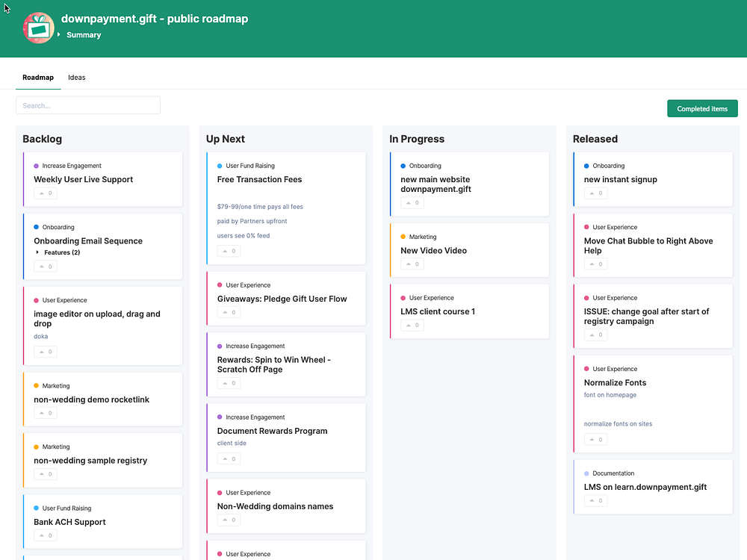Open the Ideas tab
Image resolution: width=747 pixels, height=560 pixels.
pos(77,77)
